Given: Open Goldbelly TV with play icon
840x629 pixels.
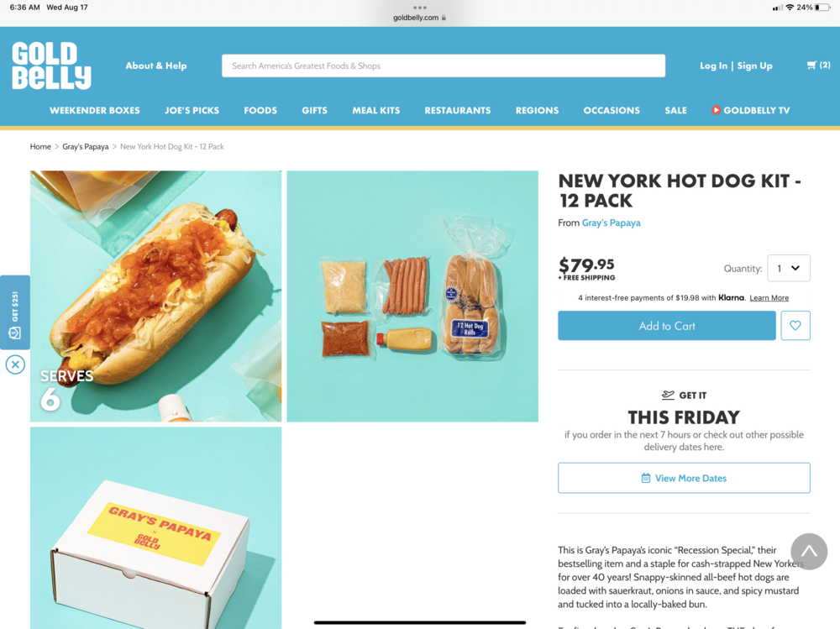Looking at the screenshot, I should tap(750, 110).
